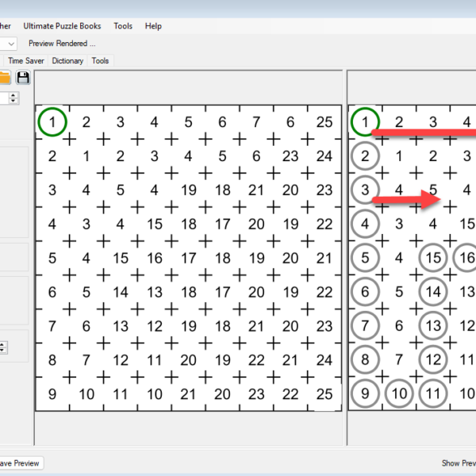
Task: Click the green circled 1 in right grid
Action: point(365,121)
